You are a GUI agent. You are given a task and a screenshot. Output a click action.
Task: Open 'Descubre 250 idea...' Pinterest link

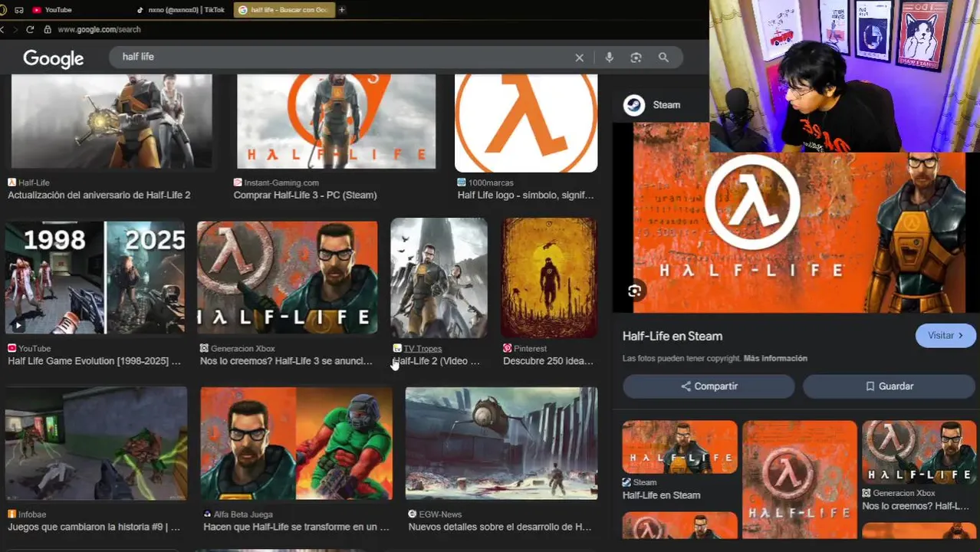pyautogui.click(x=548, y=361)
